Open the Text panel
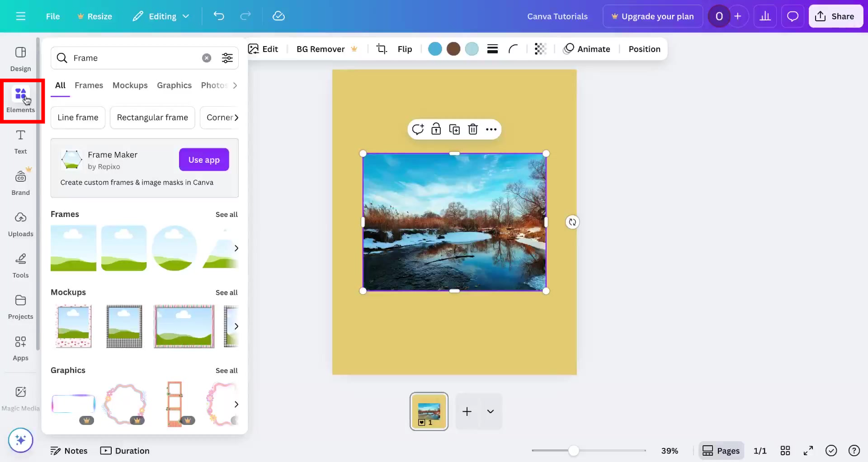The image size is (868, 462). coord(20,141)
